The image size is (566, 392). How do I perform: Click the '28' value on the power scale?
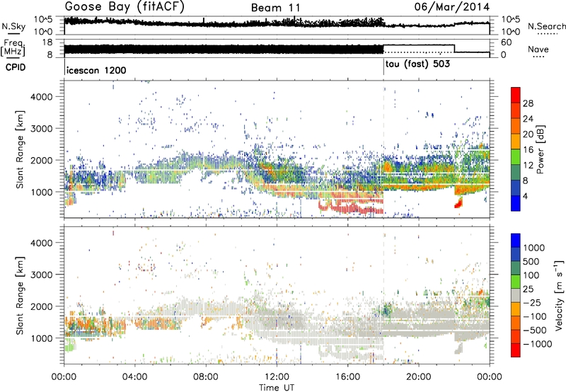tap(528, 103)
